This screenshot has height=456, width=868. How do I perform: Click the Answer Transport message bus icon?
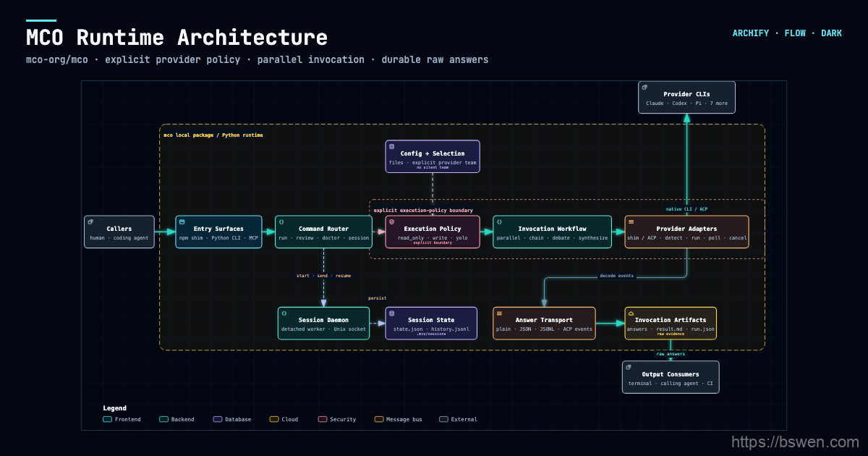click(499, 313)
